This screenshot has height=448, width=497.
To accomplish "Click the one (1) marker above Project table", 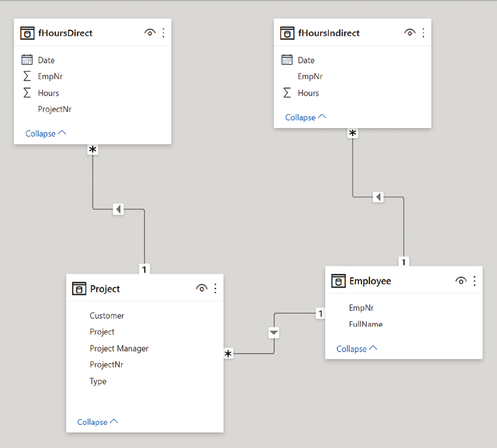I will coord(144,270).
